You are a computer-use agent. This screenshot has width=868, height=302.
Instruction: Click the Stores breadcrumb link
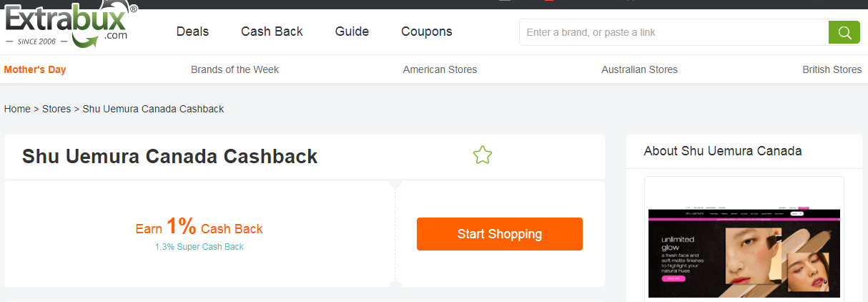(56, 109)
